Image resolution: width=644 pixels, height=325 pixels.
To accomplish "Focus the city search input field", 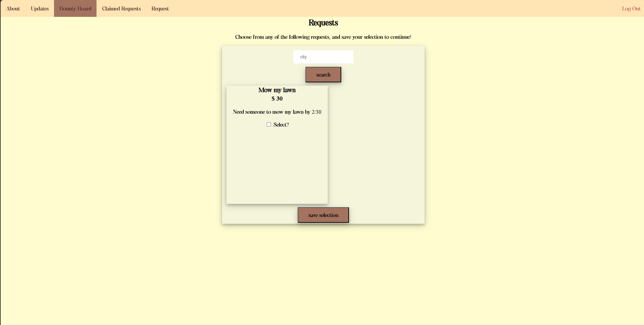I will pos(323,57).
